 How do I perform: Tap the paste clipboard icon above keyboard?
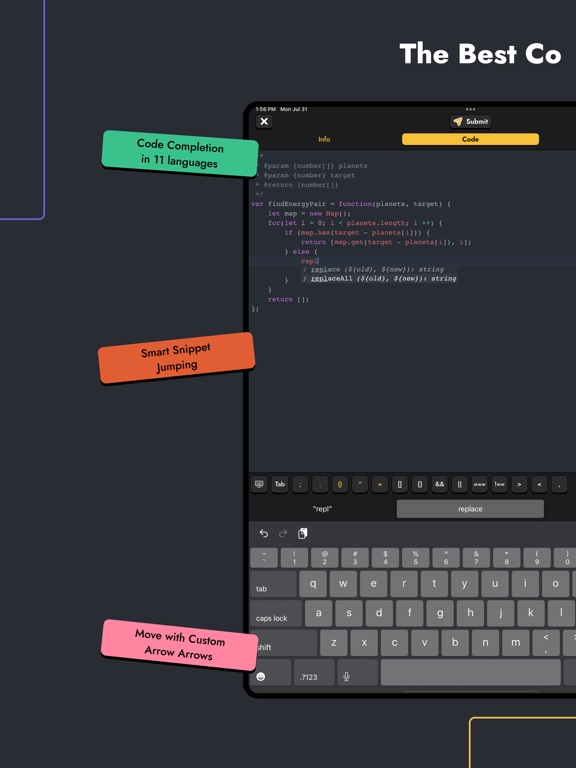click(302, 533)
